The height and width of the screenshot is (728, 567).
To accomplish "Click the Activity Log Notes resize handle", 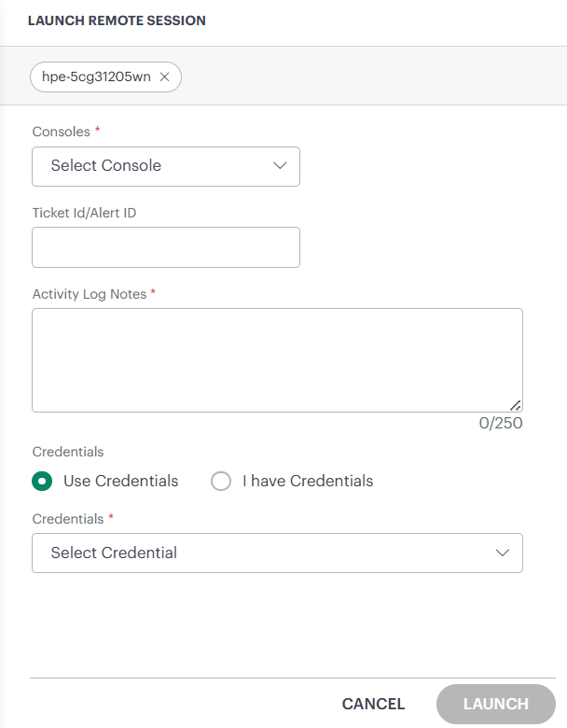I will pyautogui.click(x=516, y=405).
